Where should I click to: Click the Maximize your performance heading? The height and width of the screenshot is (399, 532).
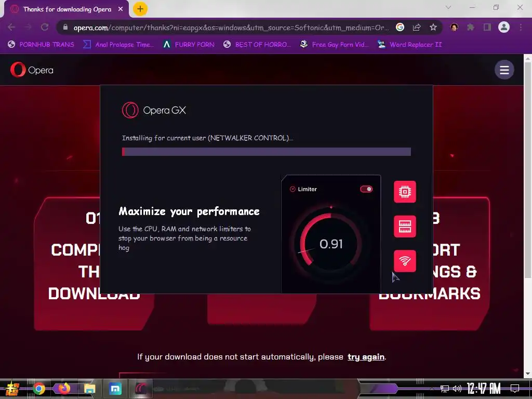(x=189, y=211)
